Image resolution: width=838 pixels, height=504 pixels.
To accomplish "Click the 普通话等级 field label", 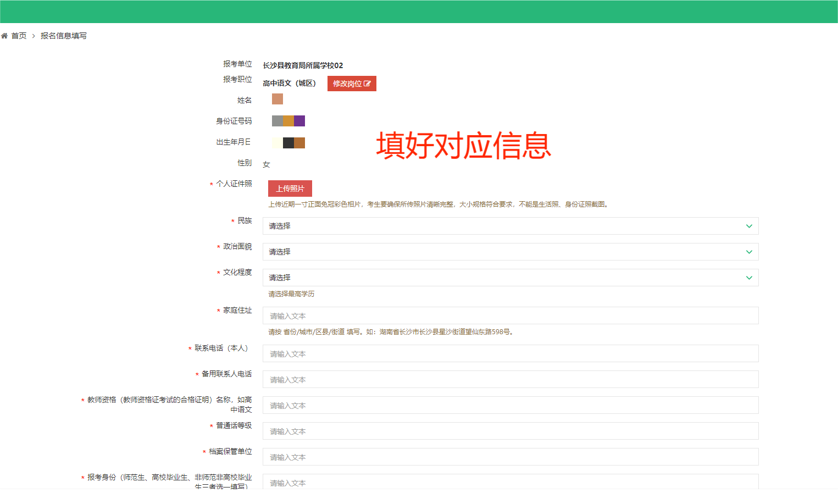I will pyautogui.click(x=234, y=425).
